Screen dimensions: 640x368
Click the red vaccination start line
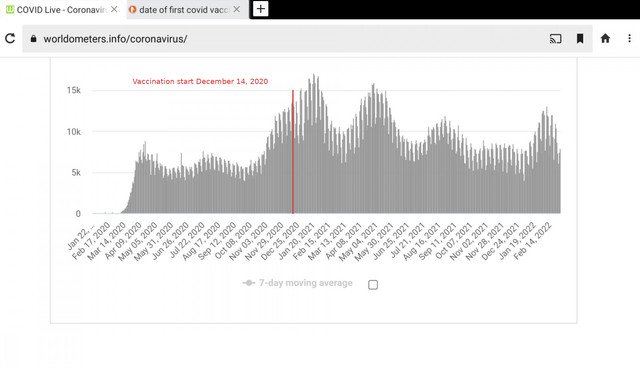[x=293, y=151]
